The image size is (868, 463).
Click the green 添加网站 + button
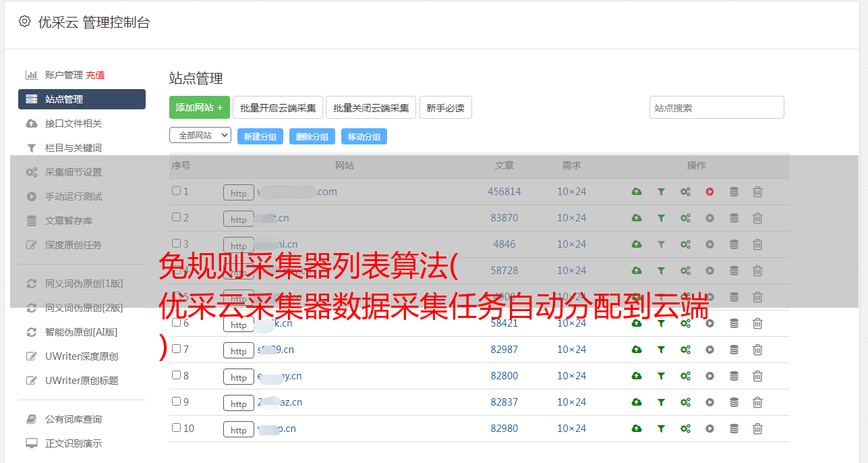[200, 107]
